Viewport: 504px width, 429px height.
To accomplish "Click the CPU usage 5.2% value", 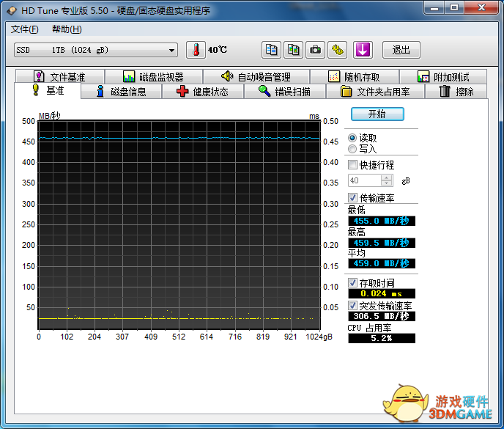I will click(382, 338).
